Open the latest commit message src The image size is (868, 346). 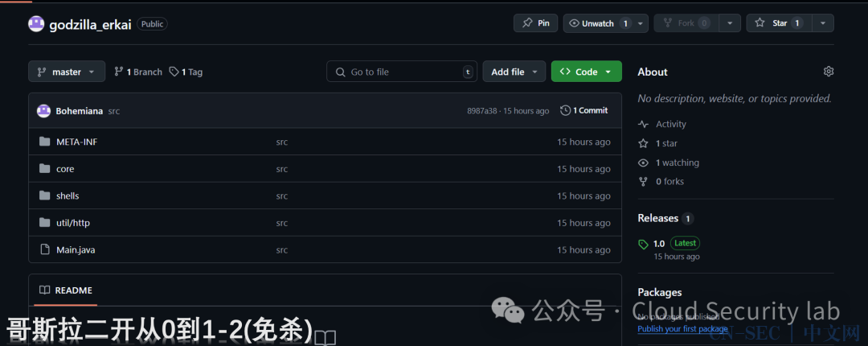click(x=114, y=111)
